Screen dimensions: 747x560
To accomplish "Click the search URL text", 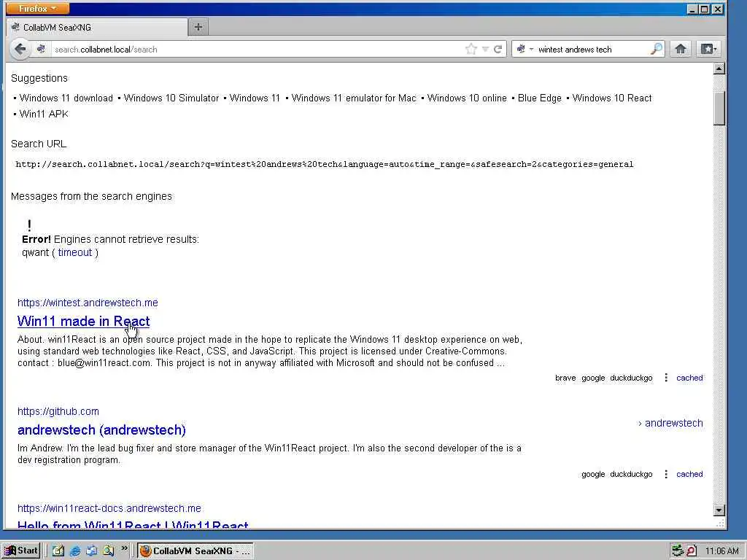I will point(325,164).
